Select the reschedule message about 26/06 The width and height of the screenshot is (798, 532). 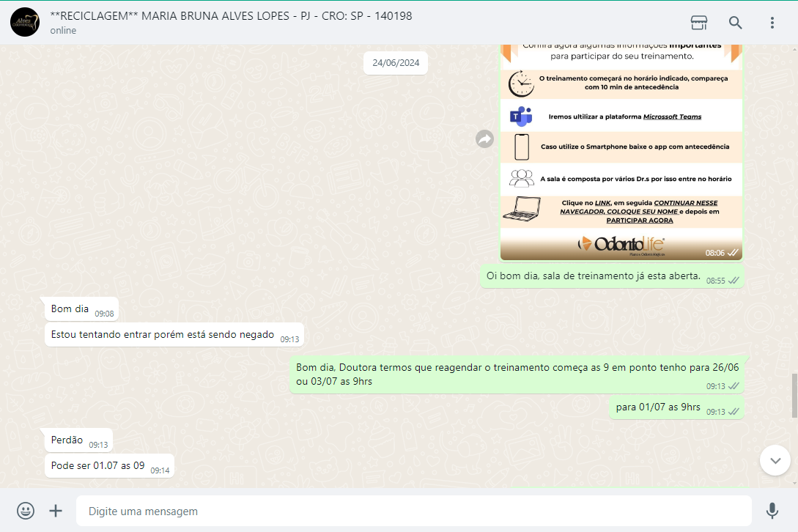click(517, 374)
